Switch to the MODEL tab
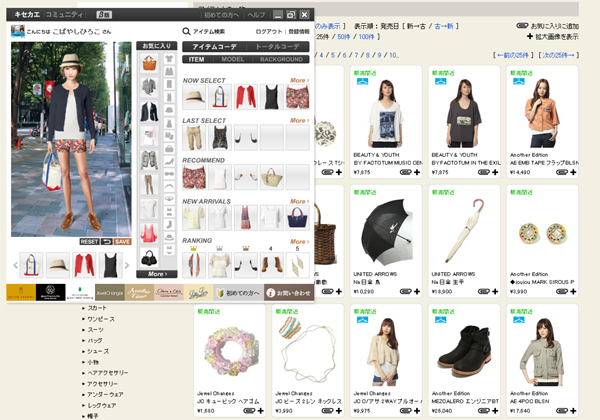This screenshot has height=420, width=600. click(232, 60)
